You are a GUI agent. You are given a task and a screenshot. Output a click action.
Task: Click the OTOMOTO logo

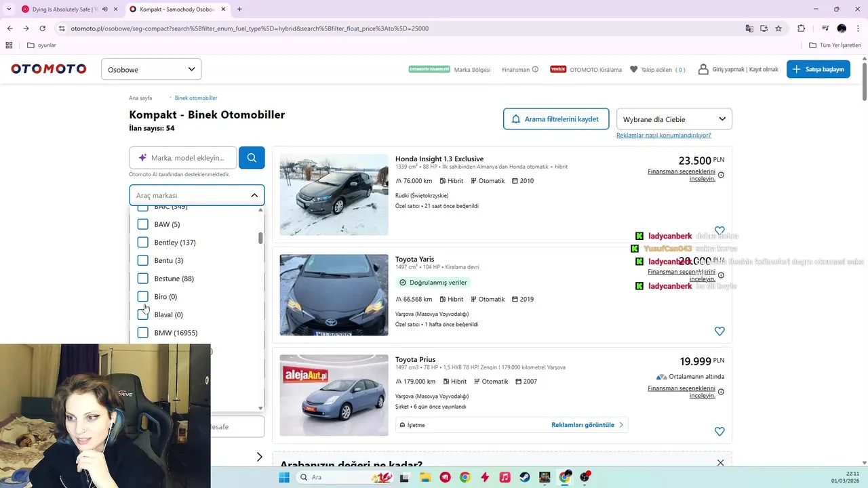49,69
